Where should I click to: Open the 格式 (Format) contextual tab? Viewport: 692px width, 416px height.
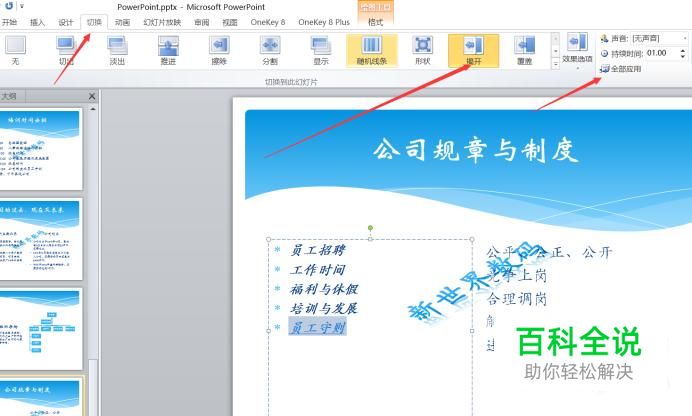[376, 22]
